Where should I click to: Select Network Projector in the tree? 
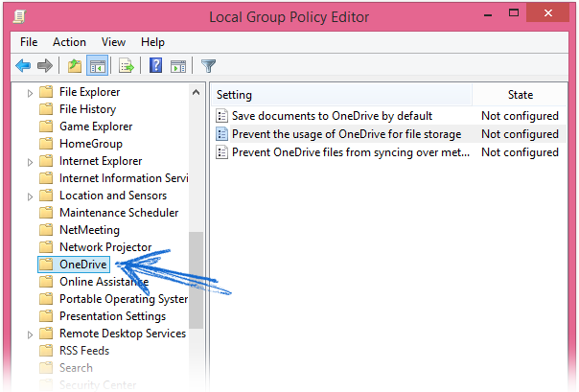105,247
